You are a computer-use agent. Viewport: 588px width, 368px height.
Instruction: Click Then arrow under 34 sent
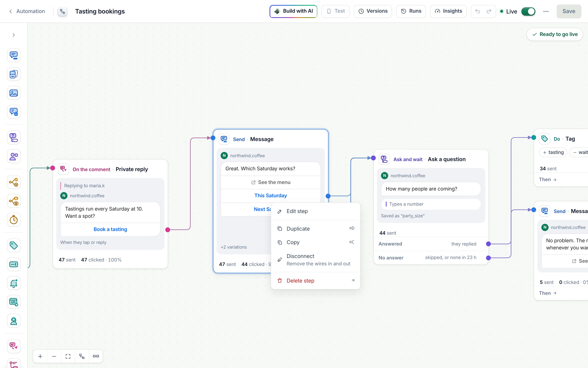click(548, 180)
